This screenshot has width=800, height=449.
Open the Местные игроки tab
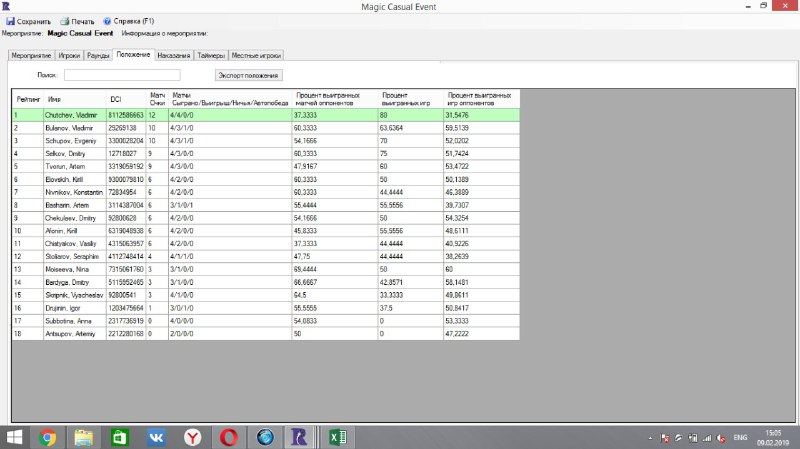click(259, 55)
